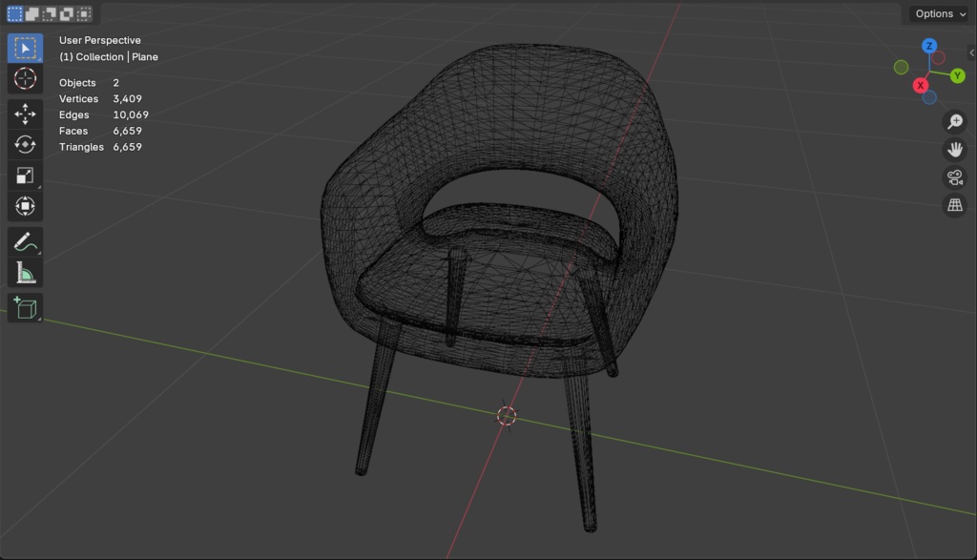Screen dimensions: 977x560
Task: Select the Scale tool
Action: click(x=25, y=176)
